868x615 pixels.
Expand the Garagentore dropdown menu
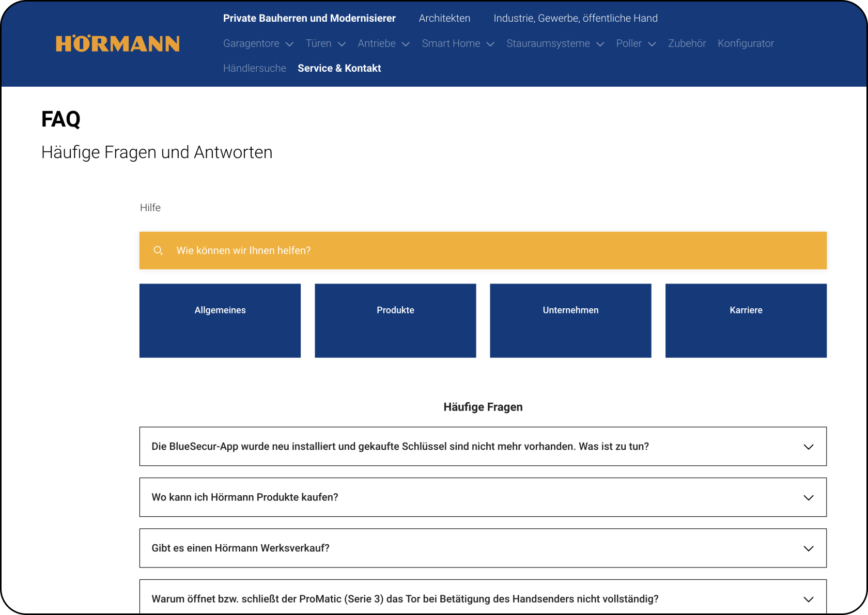pyautogui.click(x=258, y=44)
